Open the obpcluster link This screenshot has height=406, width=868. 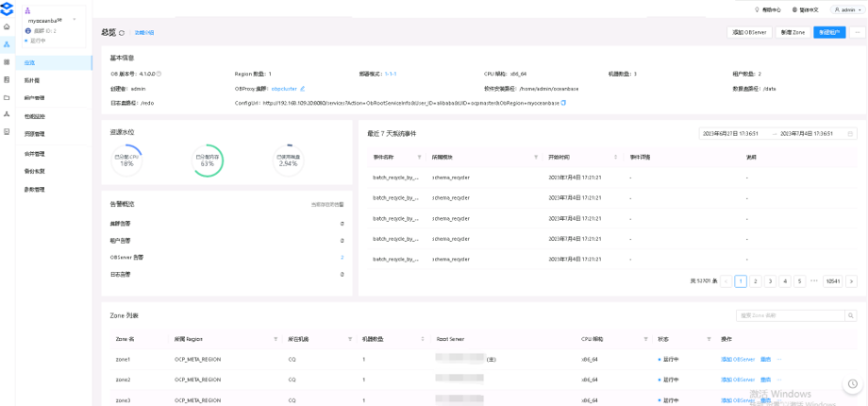tap(284, 88)
